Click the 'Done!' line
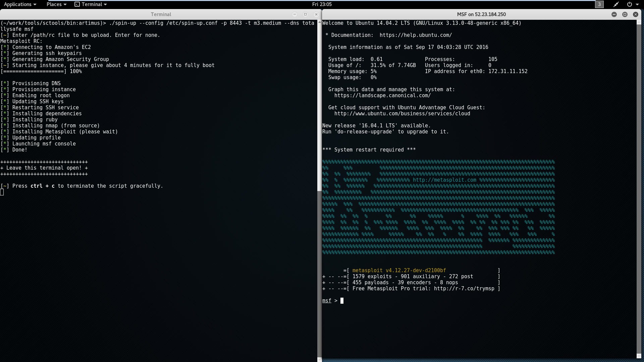644x362 pixels. pos(14,150)
